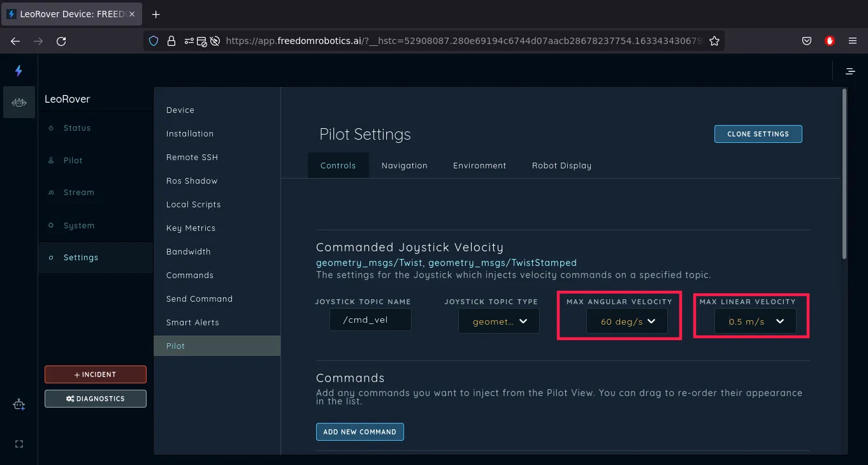Viewport: 868px width, 465px height.
Task: Open Remote SSH in settings list
Action: click(192, 157)
